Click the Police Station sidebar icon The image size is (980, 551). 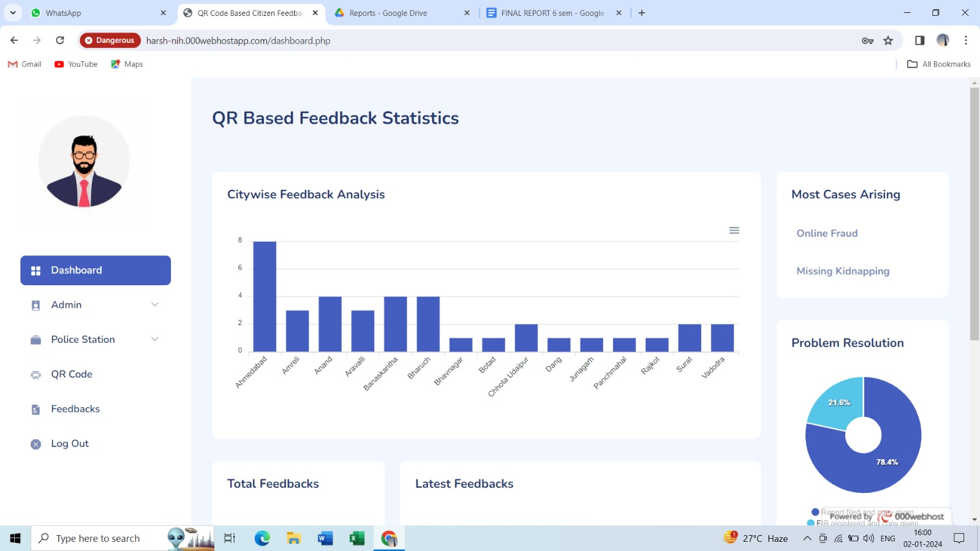point(36,340)
